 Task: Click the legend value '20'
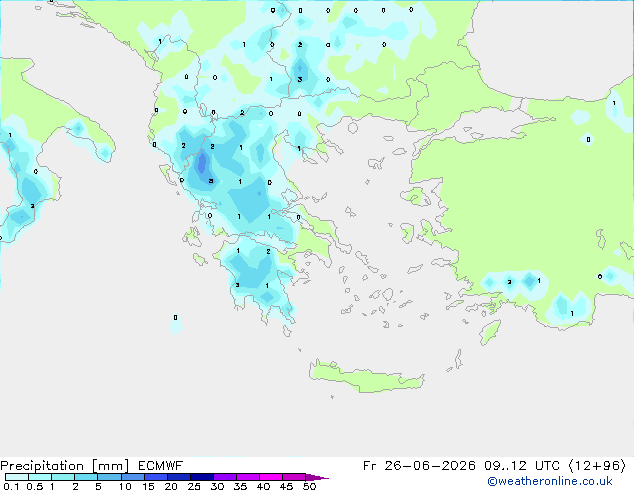pyautogui.click(x=171, y=486)
